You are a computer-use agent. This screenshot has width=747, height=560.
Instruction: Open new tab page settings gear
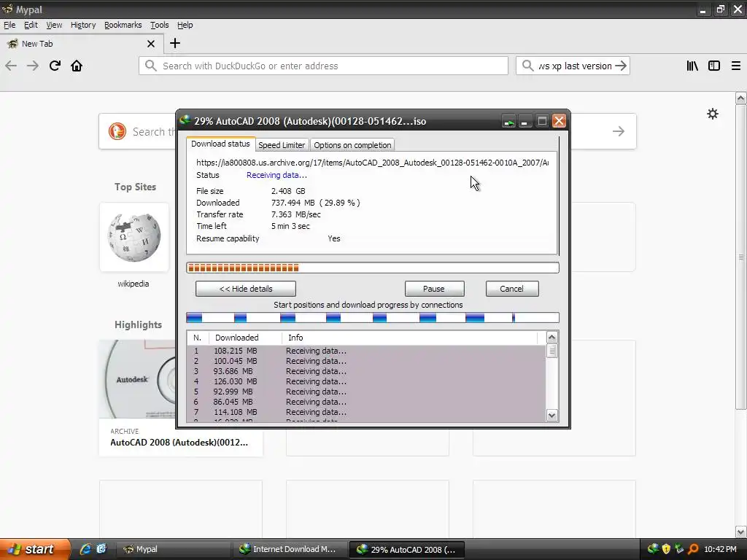click(x=713, y=114)
